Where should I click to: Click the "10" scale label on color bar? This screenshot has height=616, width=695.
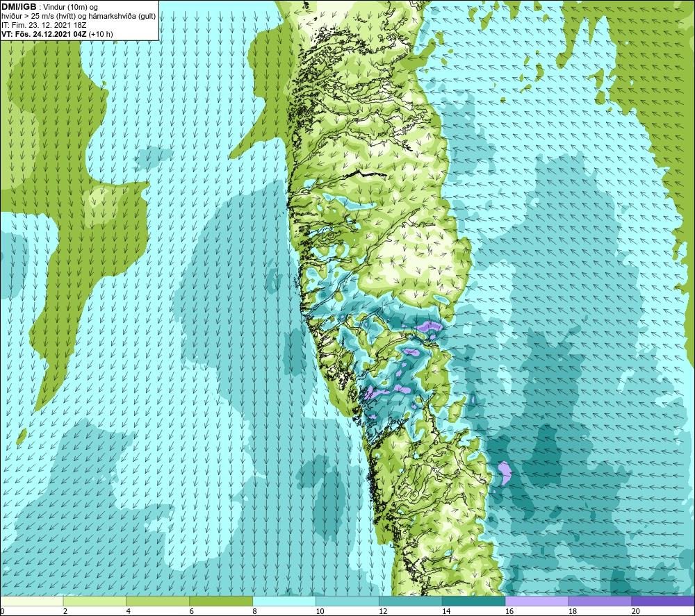tap(320, 611)
